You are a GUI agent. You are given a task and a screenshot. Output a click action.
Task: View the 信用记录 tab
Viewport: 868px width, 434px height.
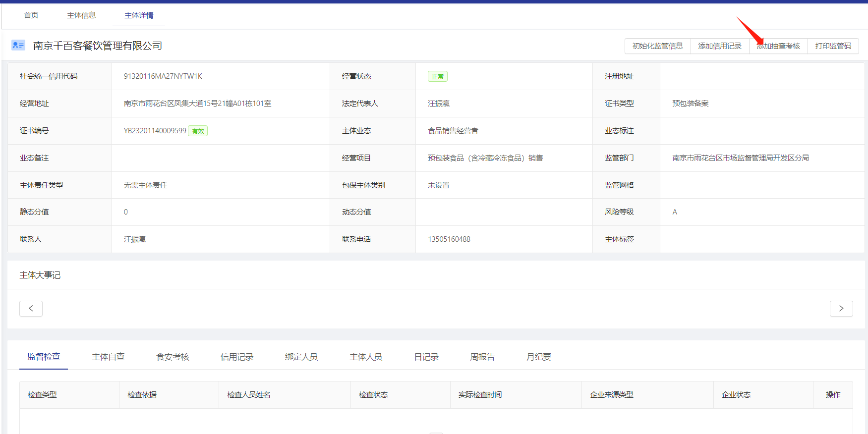237,357
